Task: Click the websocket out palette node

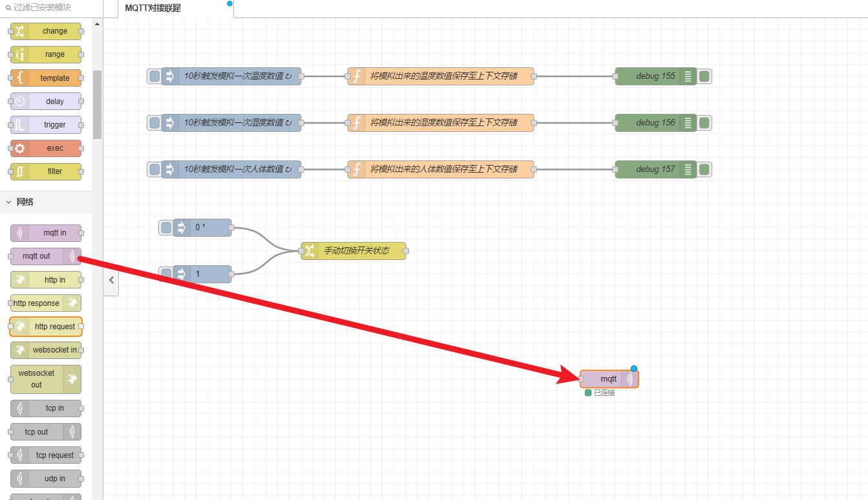Action: coord(46,379)
